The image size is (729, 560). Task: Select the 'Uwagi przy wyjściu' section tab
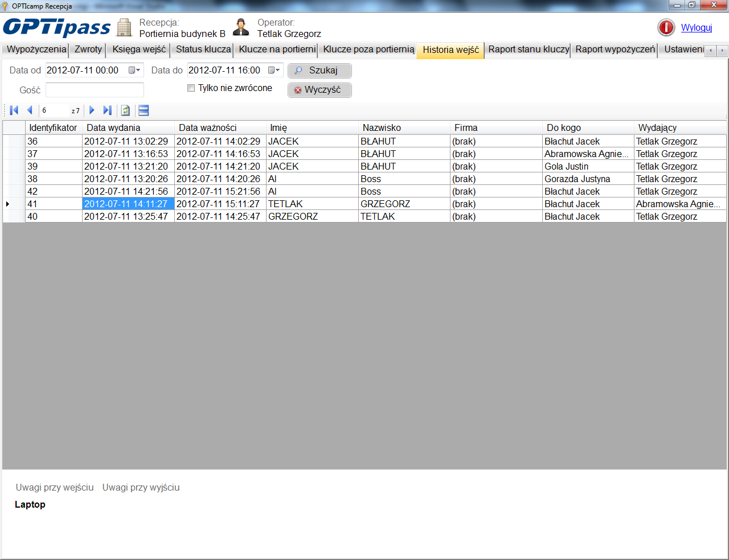(141, 487)
